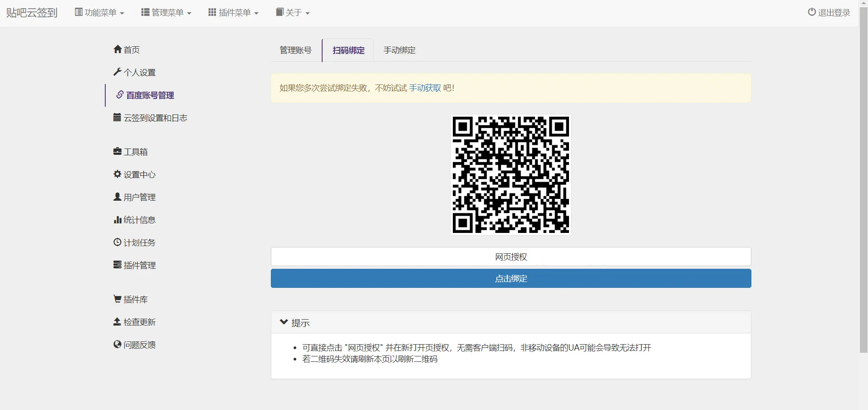Click the calendar icon for 云签到设置和日志
Viewport: 868px width, 410px height.
117,117
